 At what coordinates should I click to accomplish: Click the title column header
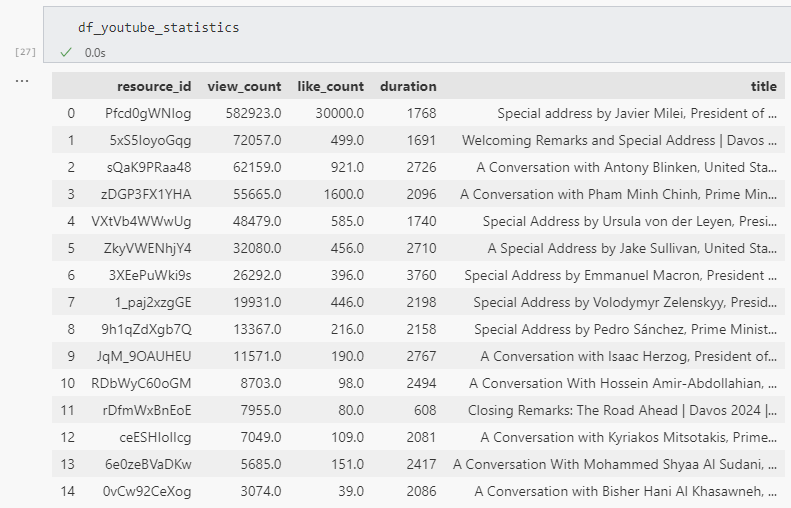point(764,86)
